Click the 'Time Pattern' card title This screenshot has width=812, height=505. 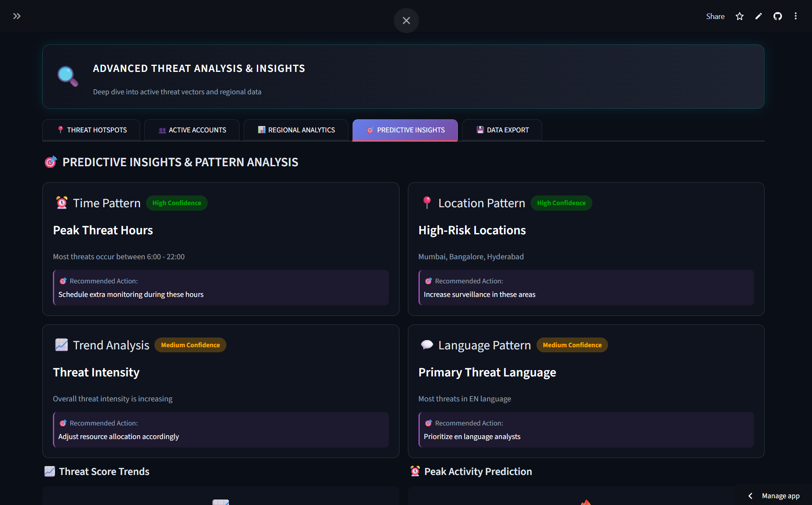[x=107, y=203]
